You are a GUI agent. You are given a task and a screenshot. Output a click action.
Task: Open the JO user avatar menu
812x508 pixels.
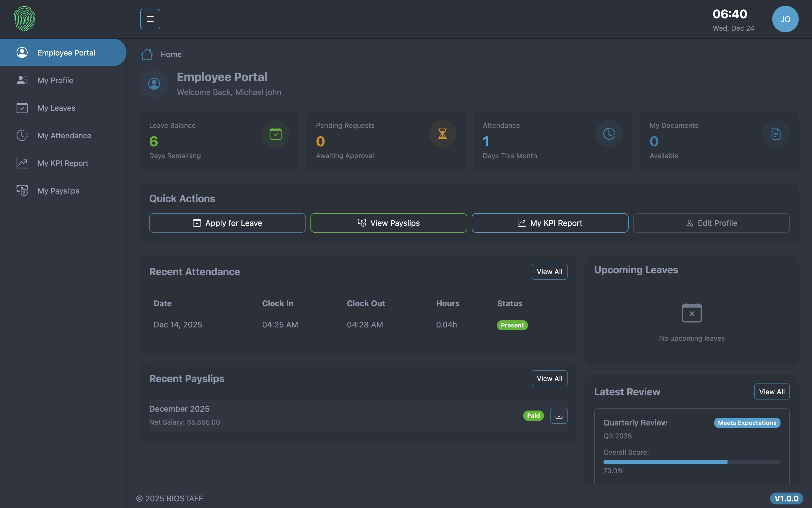pos(785,19)
